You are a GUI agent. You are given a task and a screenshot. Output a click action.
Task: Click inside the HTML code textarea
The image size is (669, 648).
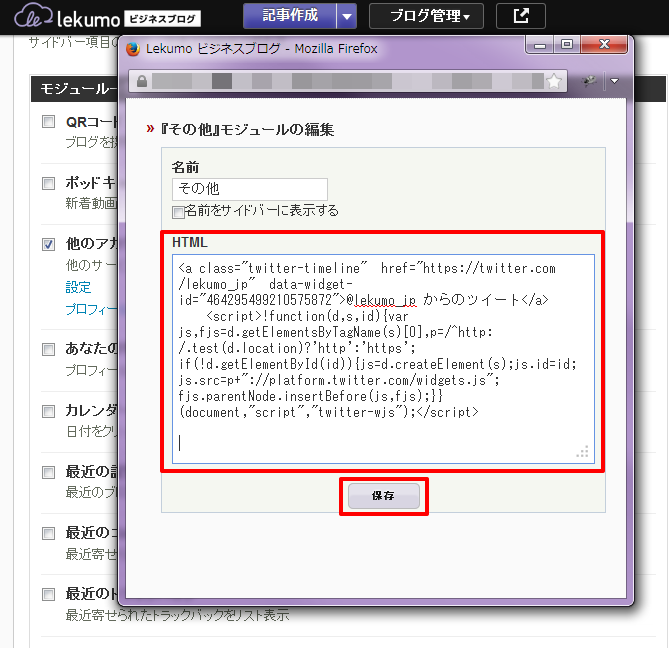coord(383,359)
